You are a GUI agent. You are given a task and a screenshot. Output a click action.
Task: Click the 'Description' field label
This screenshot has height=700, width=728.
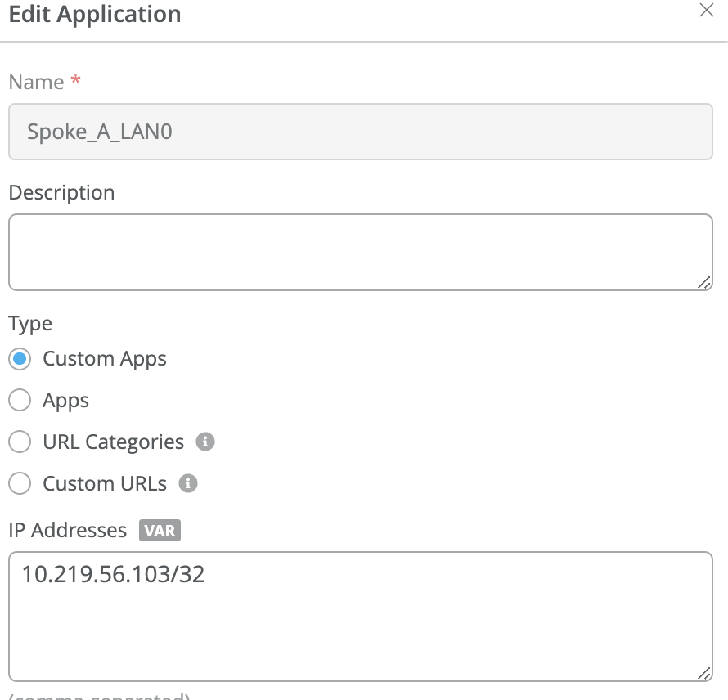[x=61, y=193]
